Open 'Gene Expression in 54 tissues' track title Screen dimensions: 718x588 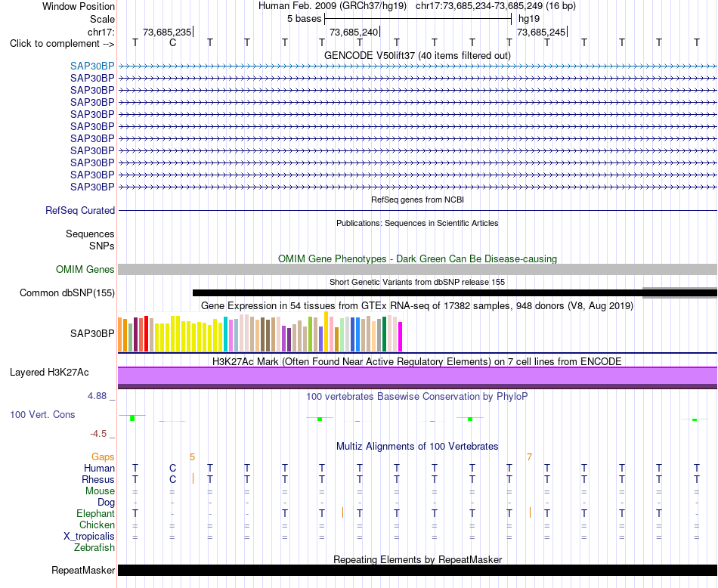click(x=417, y=305)
